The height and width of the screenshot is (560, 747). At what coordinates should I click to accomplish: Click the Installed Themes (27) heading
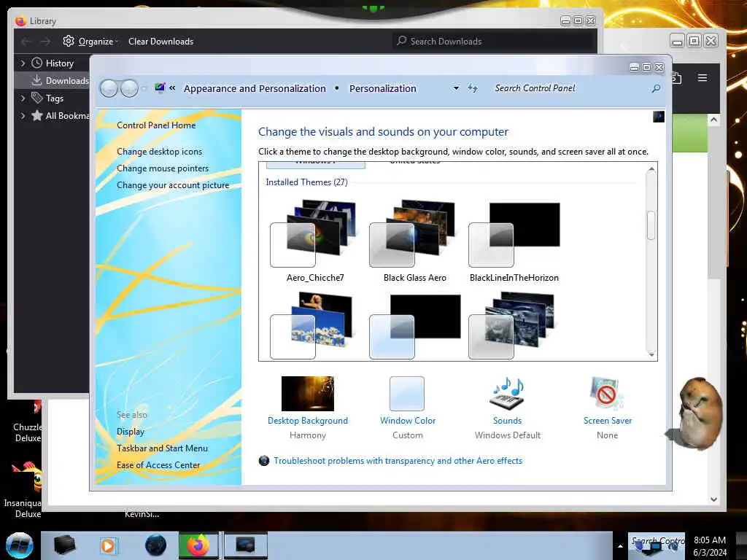(307, 182)
